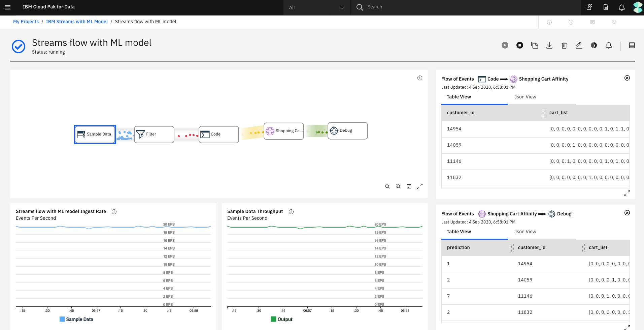
Task: Edit the streams flow with pencil icon
Action: pyautogui.click(x=579, y=45)
